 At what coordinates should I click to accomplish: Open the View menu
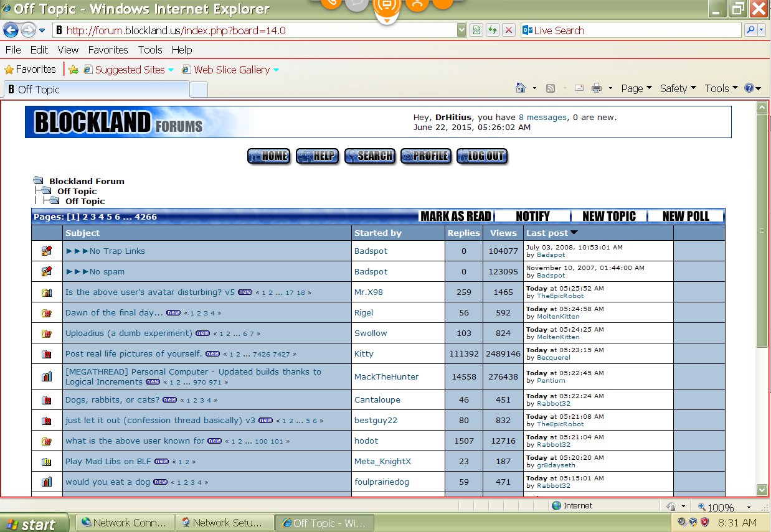(69, 50)
